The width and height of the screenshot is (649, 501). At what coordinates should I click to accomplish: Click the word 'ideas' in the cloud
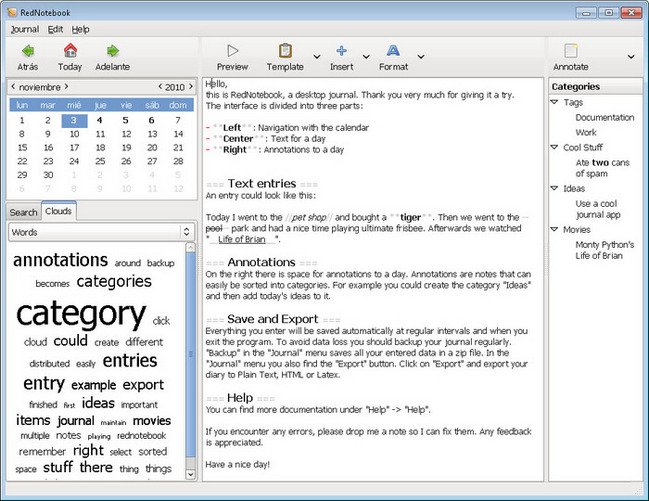(98, 403)
